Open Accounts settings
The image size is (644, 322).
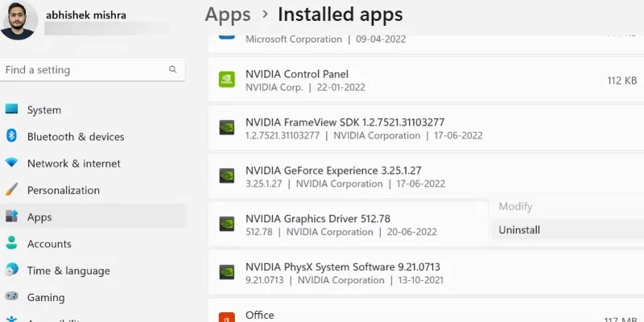93,244
